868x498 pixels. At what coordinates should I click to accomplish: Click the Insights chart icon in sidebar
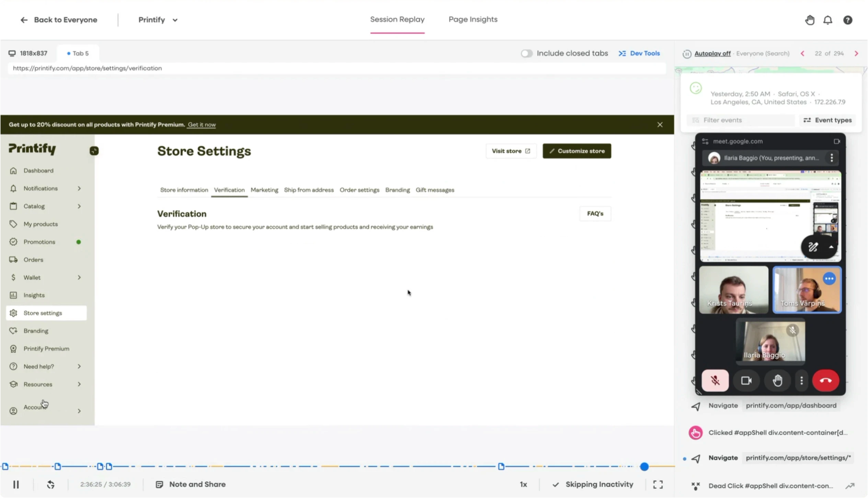[13, 295]
